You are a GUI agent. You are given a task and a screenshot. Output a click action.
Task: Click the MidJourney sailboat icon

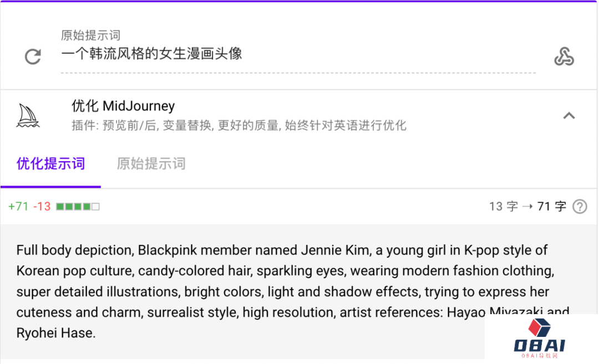[28, 115]
